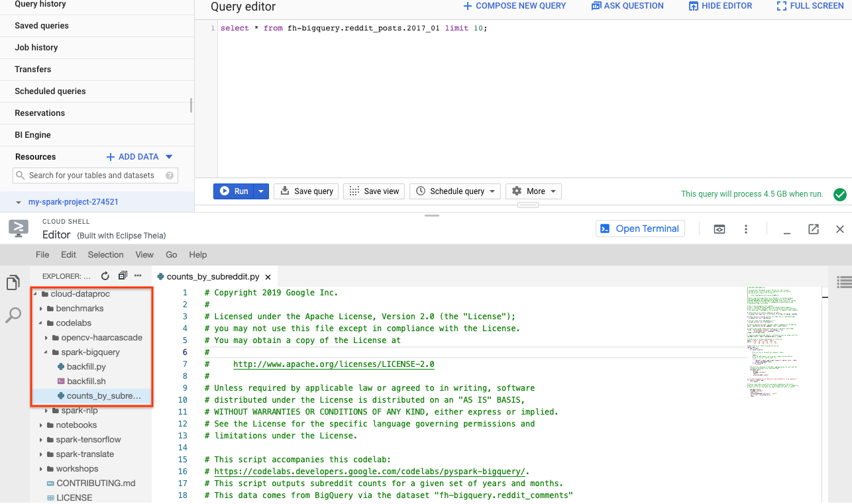Click the Explorer files icon in sidebar
This screenshot has height=504, width=852.
[13, 283]
